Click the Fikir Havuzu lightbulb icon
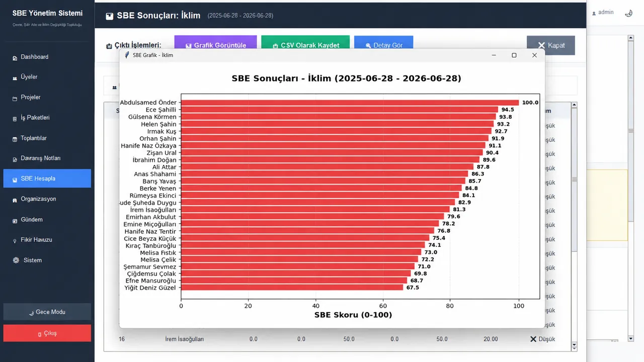Image resolution: width=644 pixels, height=362 pixels. (15, 240)
